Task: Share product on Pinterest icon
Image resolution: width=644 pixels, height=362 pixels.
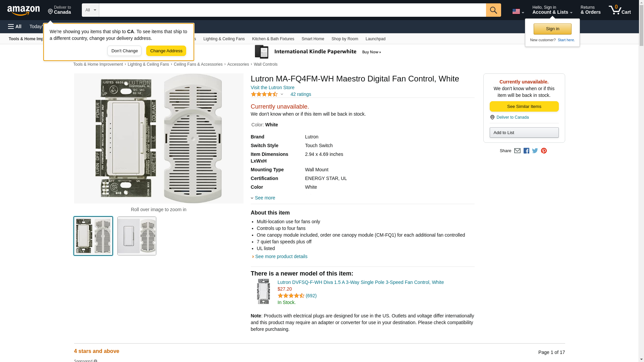Action: point(544,151)
